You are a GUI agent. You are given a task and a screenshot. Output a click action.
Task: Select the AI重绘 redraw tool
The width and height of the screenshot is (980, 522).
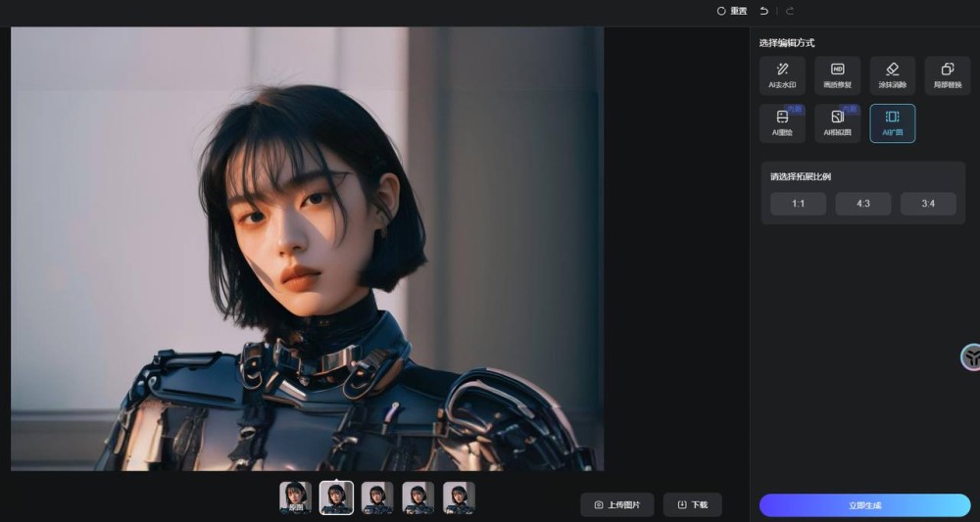pyautogui.click(x=782, y=123)
